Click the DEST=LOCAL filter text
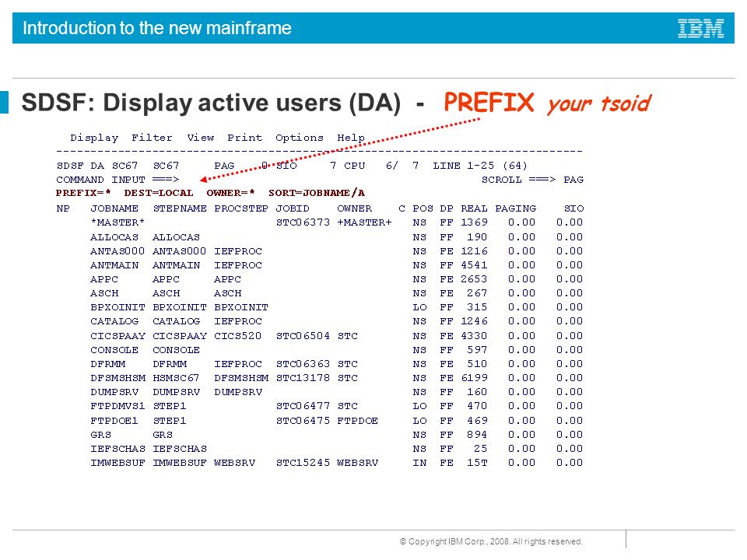This screenshot has height=560, width=747. [159, 194]
